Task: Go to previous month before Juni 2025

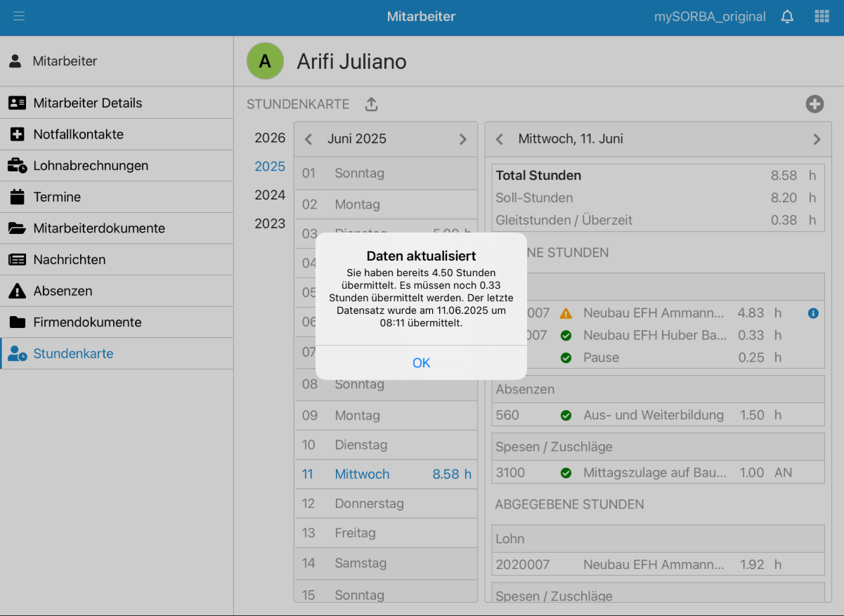Action: [x=308, y=139]
